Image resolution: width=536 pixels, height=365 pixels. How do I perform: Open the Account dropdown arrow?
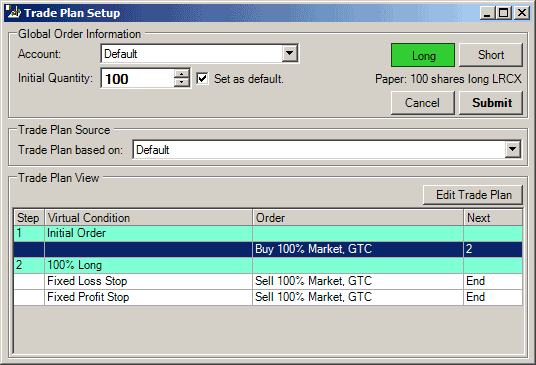[x=290, y=53]
